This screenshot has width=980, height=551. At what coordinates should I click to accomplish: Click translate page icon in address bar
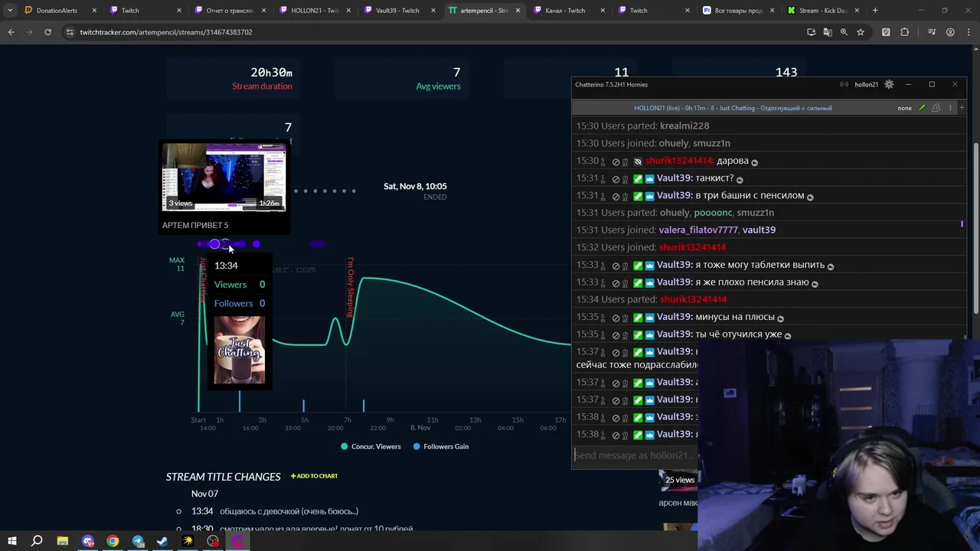pyautogui.click(x=828, y=32)
